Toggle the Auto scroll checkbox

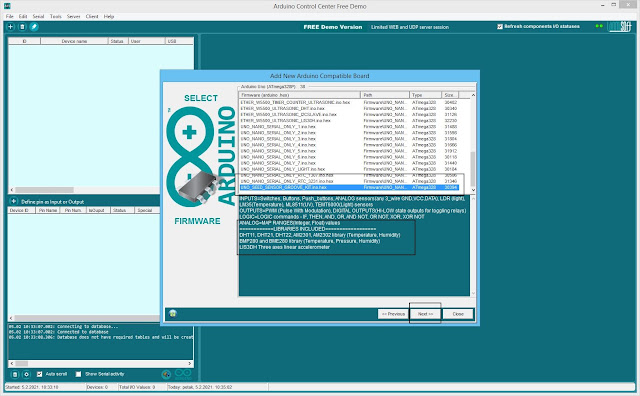click(x=40, y=374)
